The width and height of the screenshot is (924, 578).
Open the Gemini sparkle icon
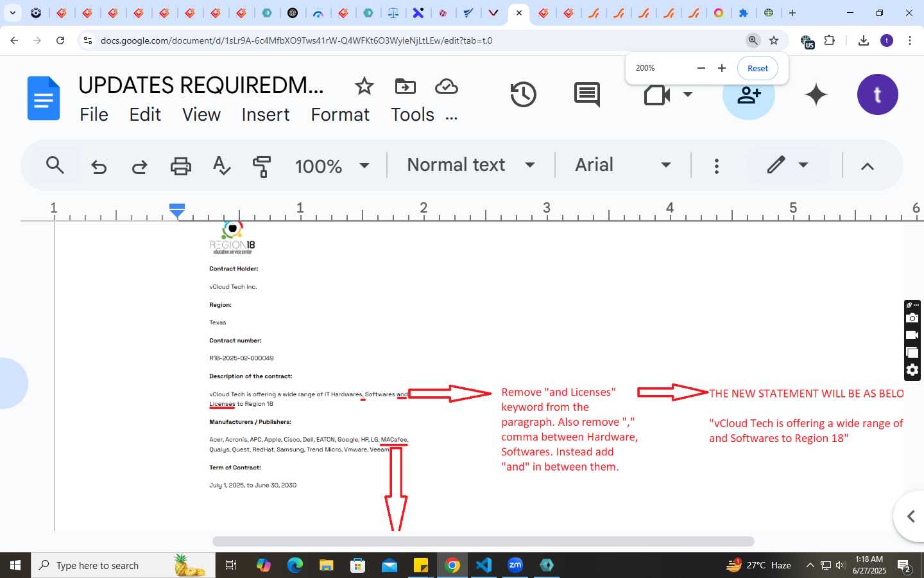coord(816,94)
